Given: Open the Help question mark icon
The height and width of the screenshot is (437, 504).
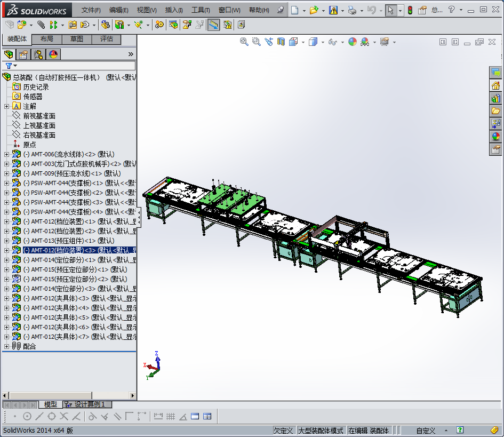Looking at the screenshot, I should tap(452, 10).
